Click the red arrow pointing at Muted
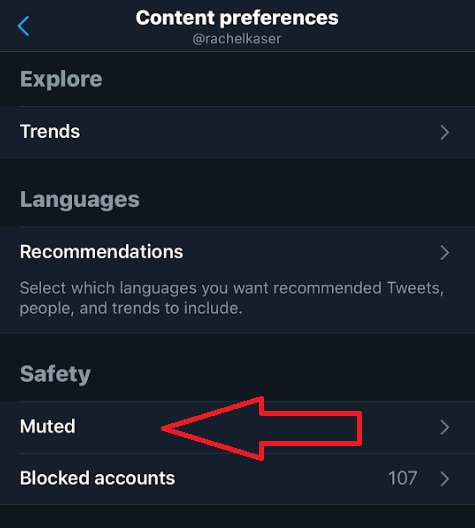This screenshot has height=528, width=475. (x=262, y=428)
